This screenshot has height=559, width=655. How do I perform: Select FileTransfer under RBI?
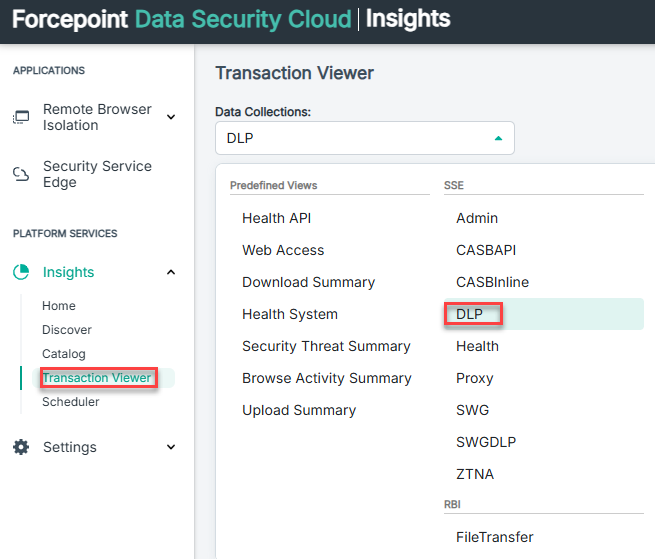point(494,537)
